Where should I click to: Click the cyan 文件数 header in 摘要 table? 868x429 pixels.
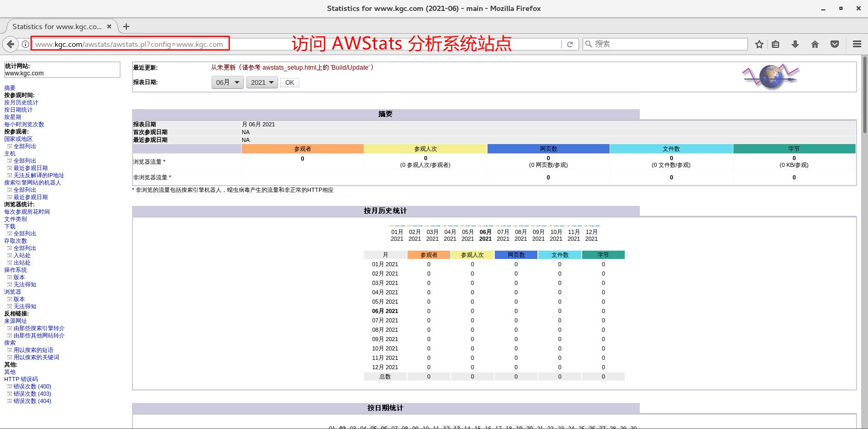pyautogui.click(x=672, y=149)
